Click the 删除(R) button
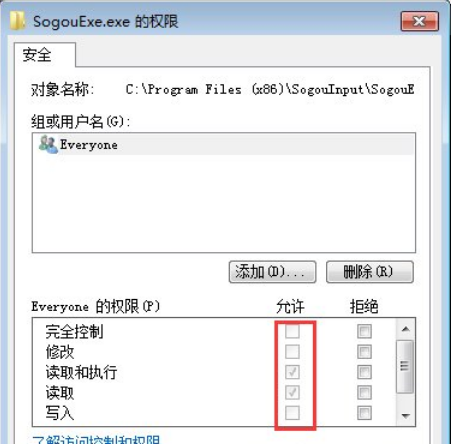 point(370,272)
